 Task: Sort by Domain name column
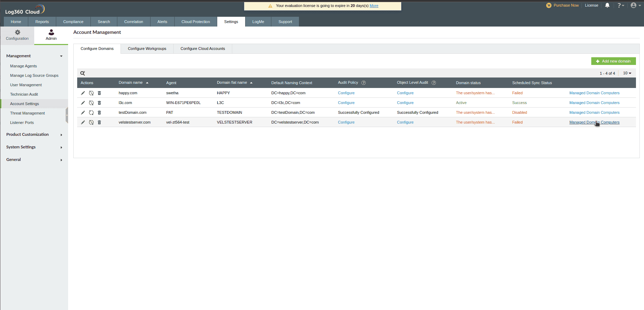click(133, 83)
